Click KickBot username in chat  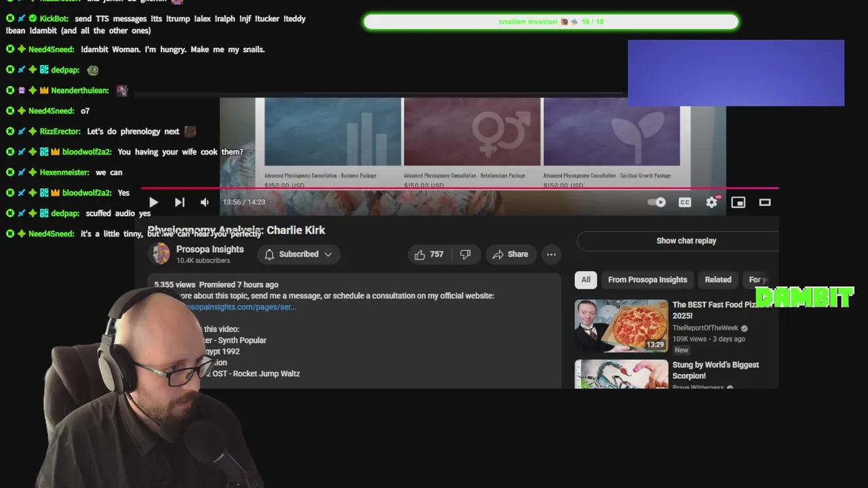(54, 19)
